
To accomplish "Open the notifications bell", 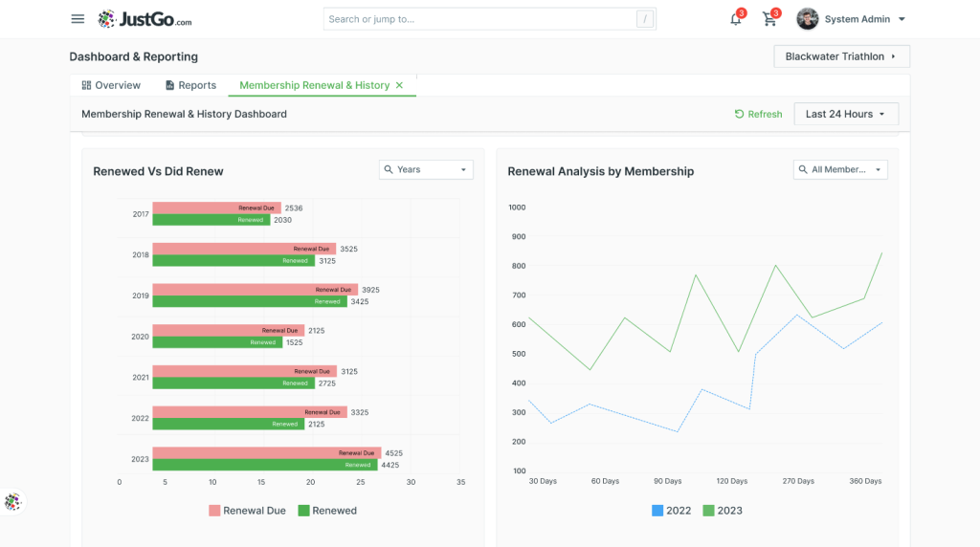I will click(x=736, y=19).
